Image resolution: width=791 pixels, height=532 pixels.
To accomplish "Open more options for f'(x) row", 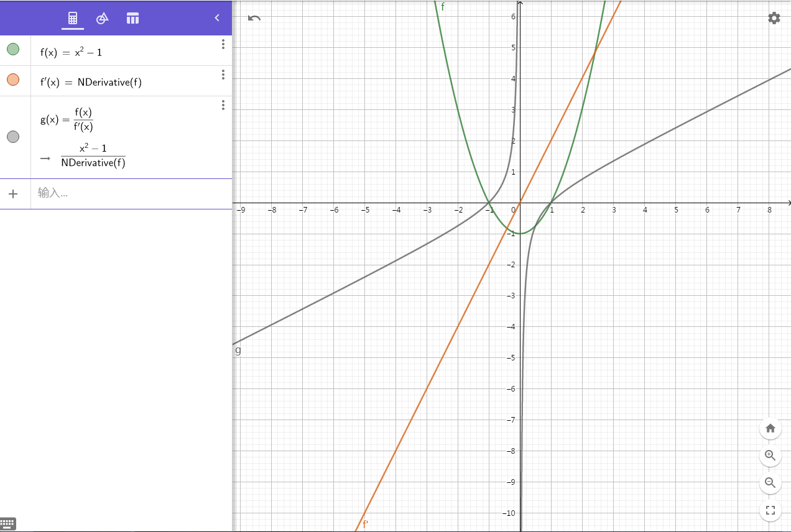I will tap(223, 75).
